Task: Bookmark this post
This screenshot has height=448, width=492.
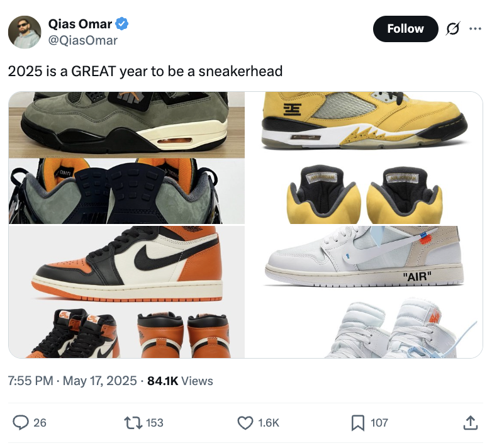Action: (x=357, y=423)
